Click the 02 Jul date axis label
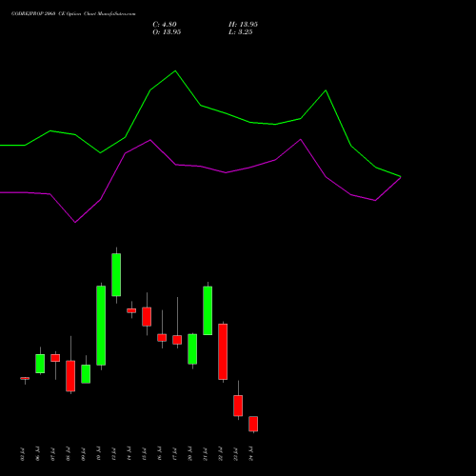Viewport: 476px width, 476px height. [x=22, y=454]
